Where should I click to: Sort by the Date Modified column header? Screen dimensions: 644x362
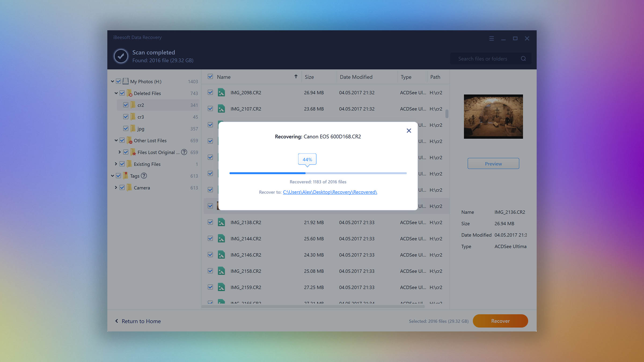pyautogui.click(x=356, y=77)
